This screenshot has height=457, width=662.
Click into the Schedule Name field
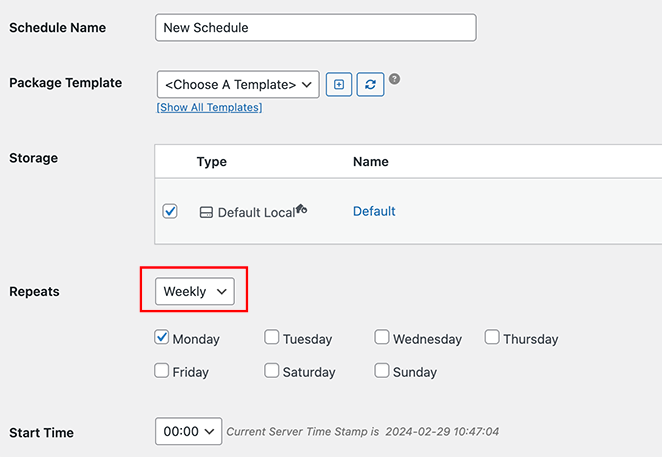point(316,27)
